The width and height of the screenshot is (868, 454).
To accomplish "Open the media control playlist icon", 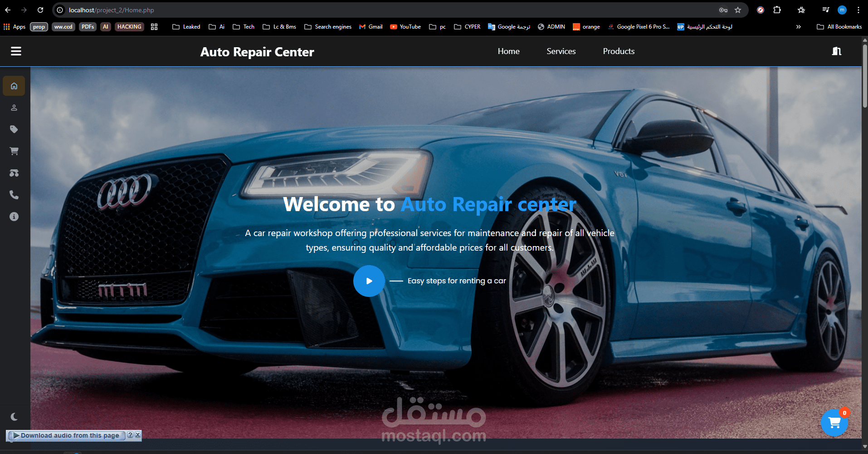I will pos(826,10).
